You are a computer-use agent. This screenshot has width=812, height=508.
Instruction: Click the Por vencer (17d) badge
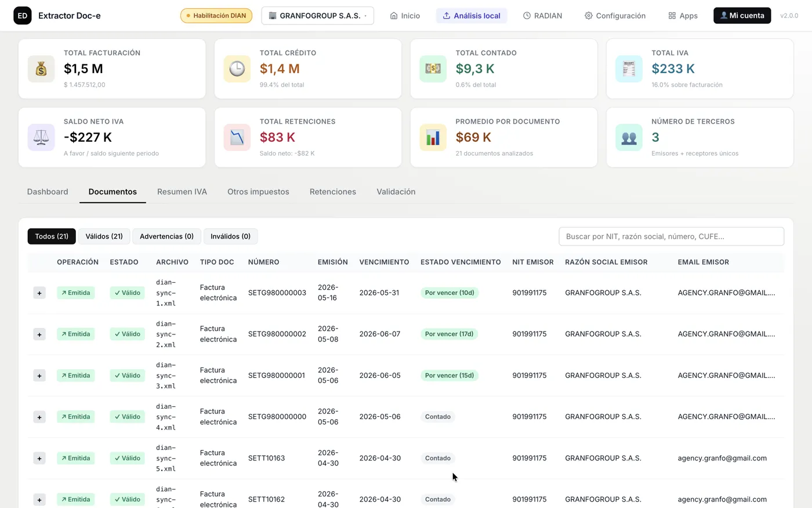click(x=449, y=334)
